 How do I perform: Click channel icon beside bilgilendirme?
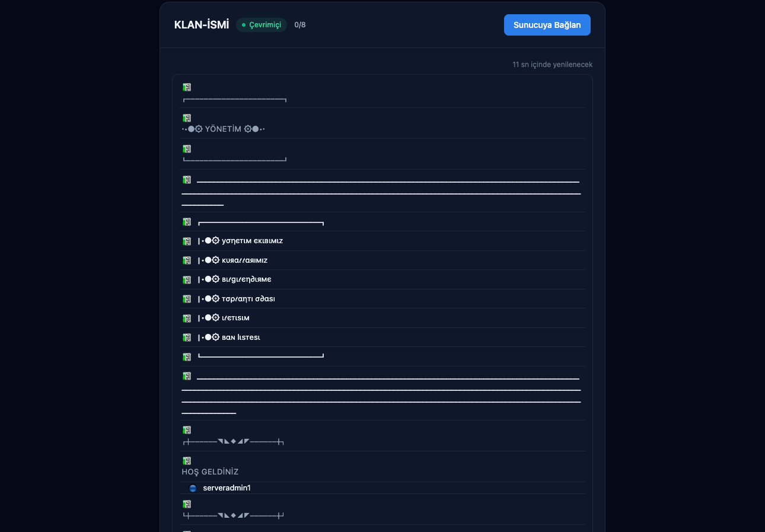pos(187,279)
